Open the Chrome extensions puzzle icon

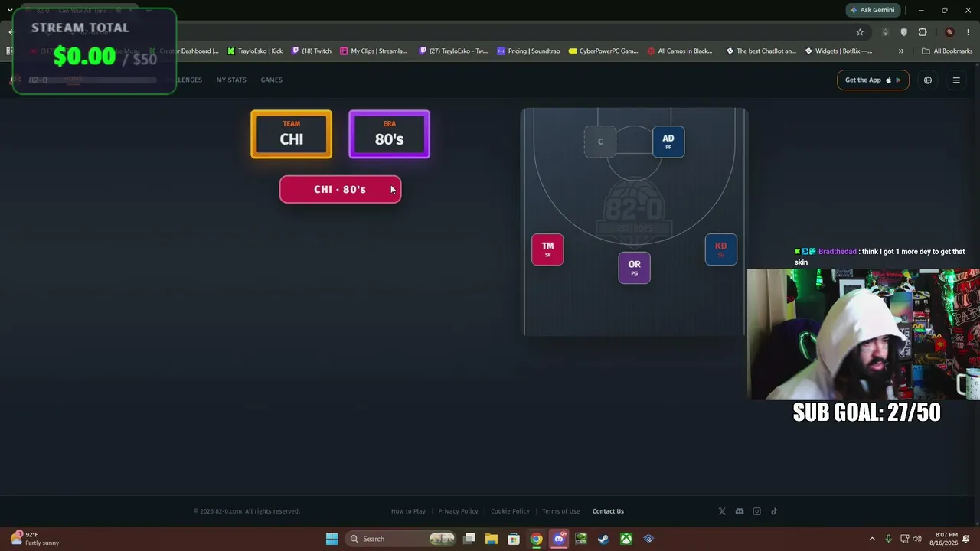tap(923, 32)
